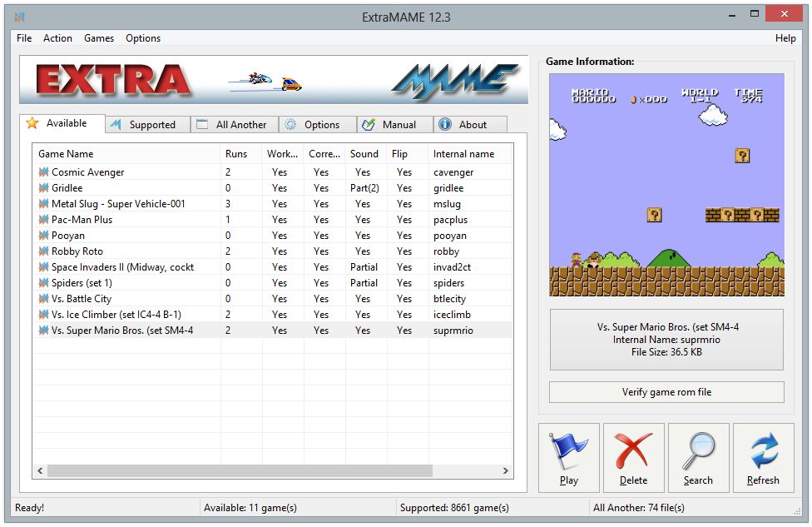
Task: Sort list by Runs column header
Action: click(236, 154)
